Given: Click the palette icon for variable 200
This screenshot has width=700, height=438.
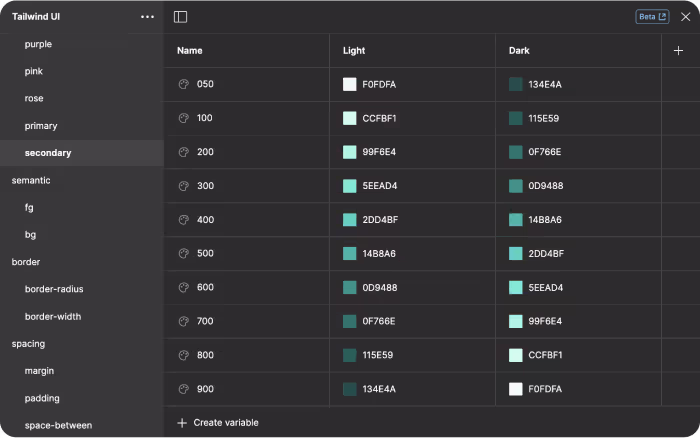Looking at the screenshot, I should point(183,152).
